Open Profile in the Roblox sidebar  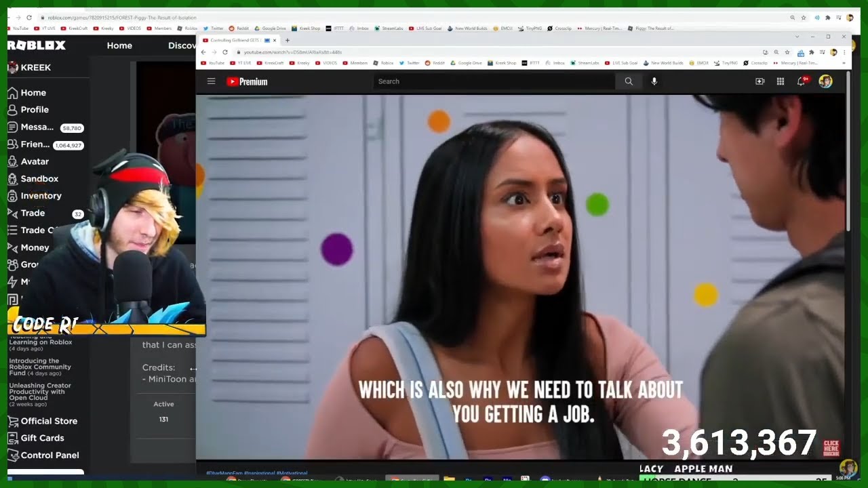pos(28,110)
